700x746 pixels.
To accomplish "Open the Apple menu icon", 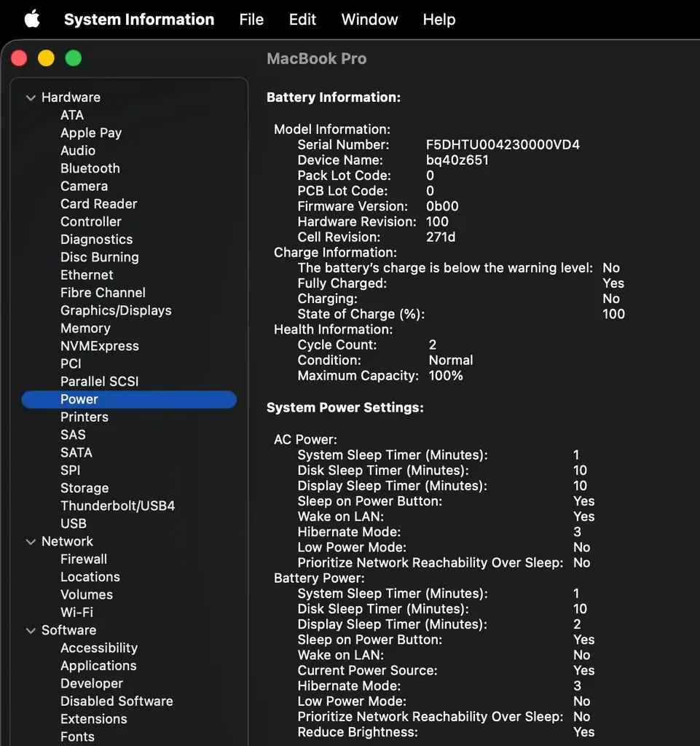I will [x=32, y=20].
